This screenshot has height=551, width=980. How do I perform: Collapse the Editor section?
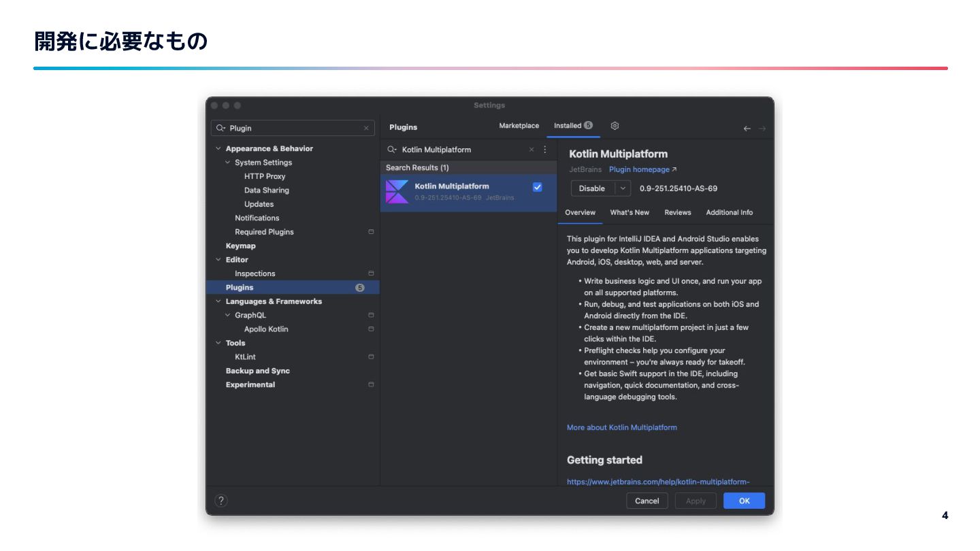(218, 260)
